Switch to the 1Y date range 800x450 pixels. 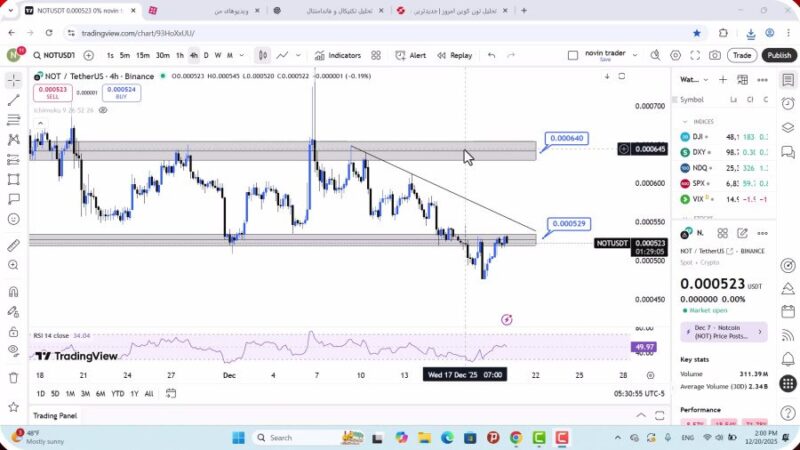point(134,393)
